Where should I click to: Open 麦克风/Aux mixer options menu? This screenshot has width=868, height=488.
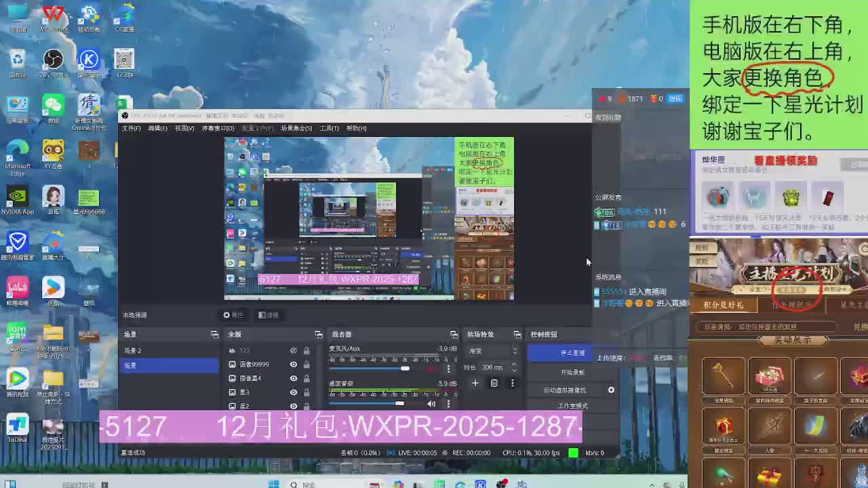click(x=448, y=369)
